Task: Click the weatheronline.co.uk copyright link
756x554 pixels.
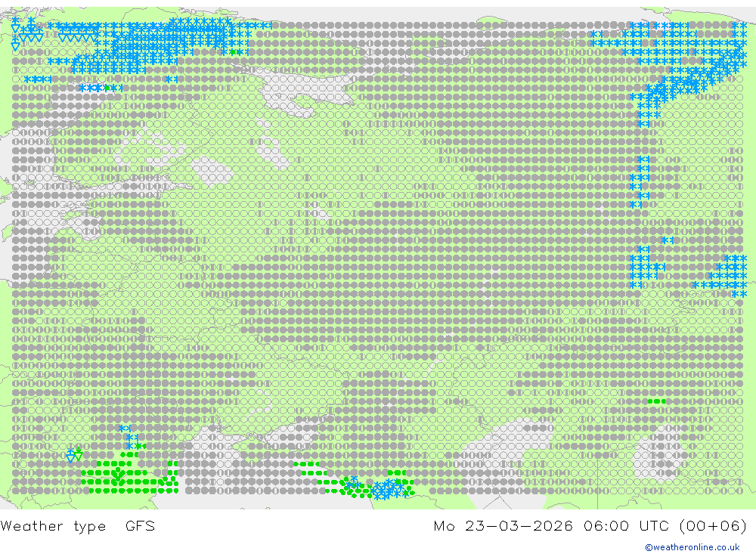Action: point(692,547)
